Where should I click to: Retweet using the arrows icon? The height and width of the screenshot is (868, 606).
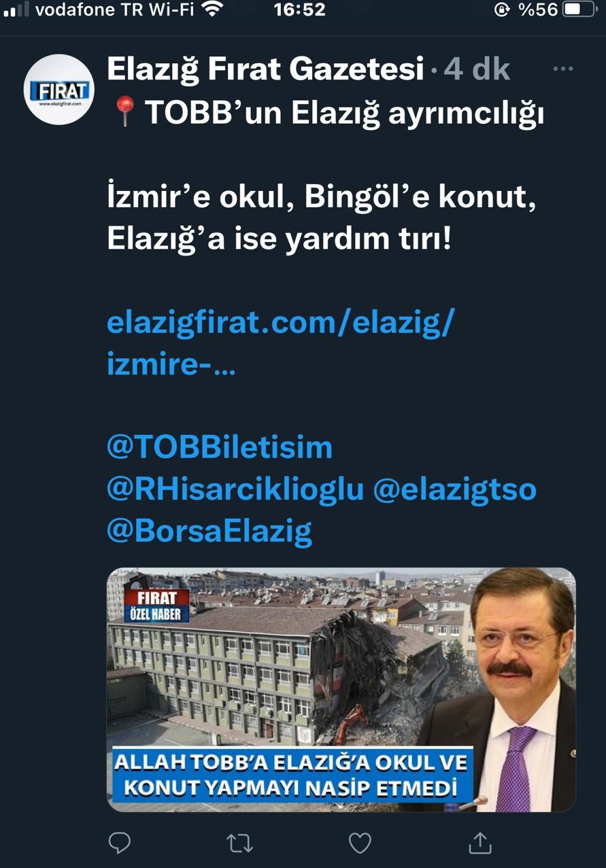pos(239,844)
